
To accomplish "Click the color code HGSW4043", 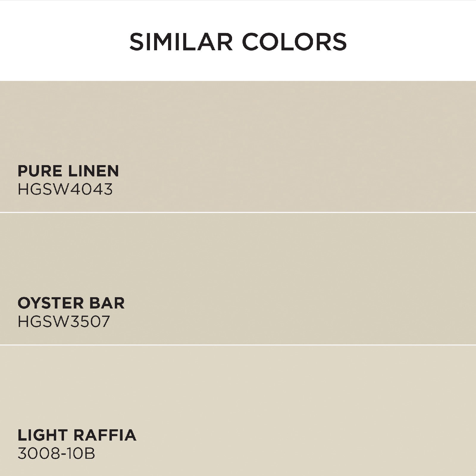I will tap(65, 189).
